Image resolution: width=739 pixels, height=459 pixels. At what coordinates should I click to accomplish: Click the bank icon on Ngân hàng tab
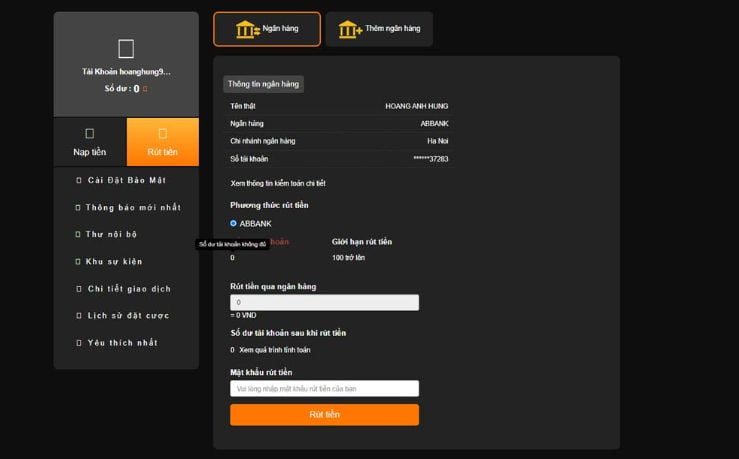pos(248,29)
